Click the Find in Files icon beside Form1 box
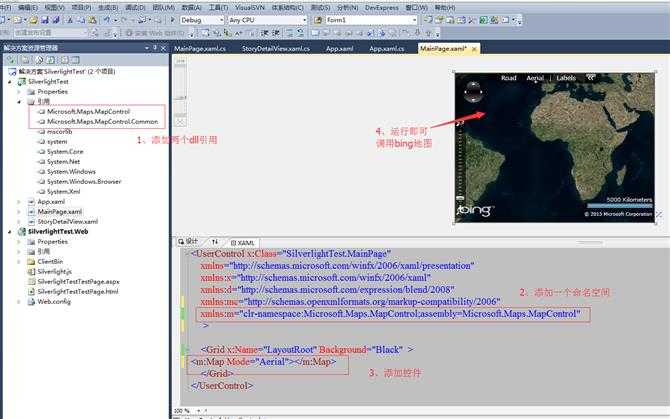 [x=318, y=20]
